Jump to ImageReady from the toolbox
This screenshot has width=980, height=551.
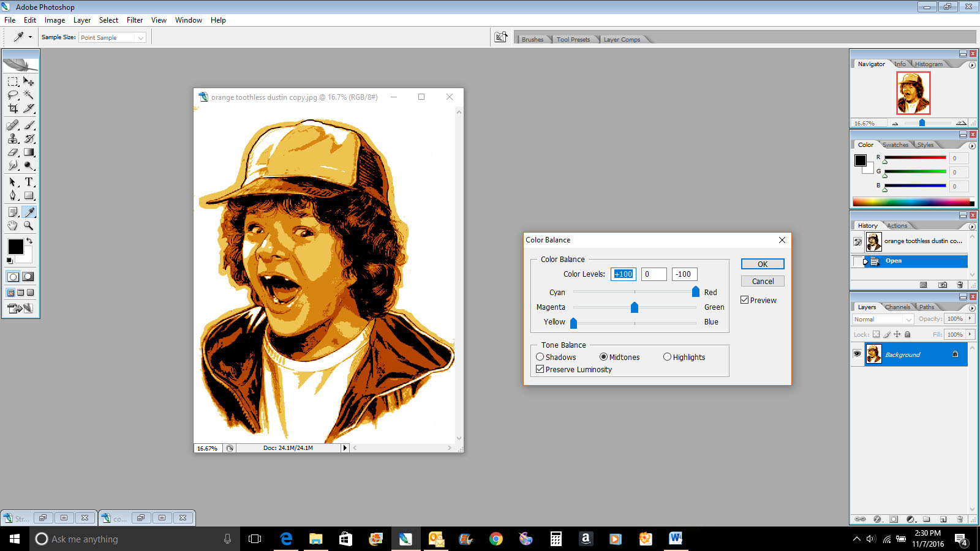(20, 308)
